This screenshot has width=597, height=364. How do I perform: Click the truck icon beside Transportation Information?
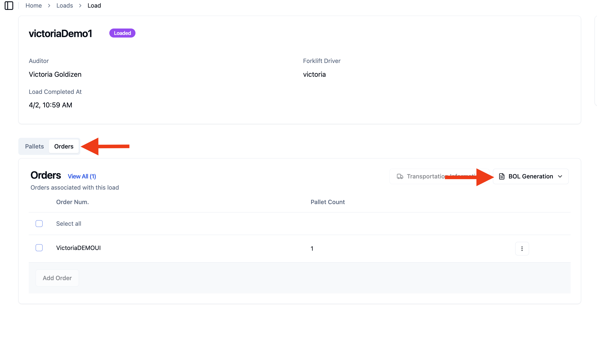tap(400, 176)
